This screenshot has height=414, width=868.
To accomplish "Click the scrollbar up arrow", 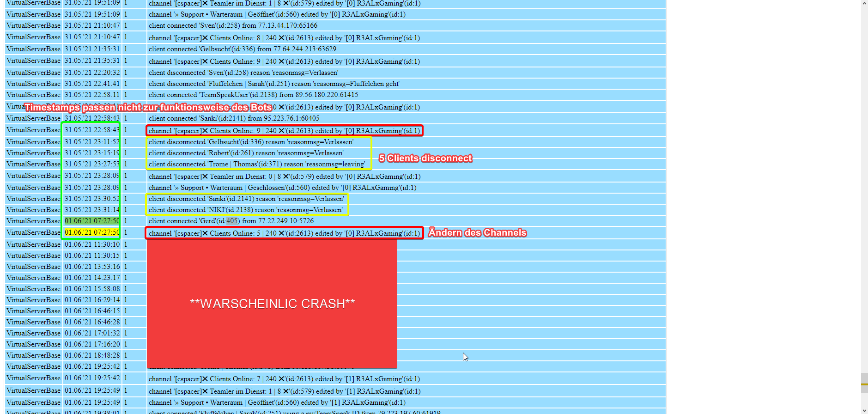I will pos(864,4).
